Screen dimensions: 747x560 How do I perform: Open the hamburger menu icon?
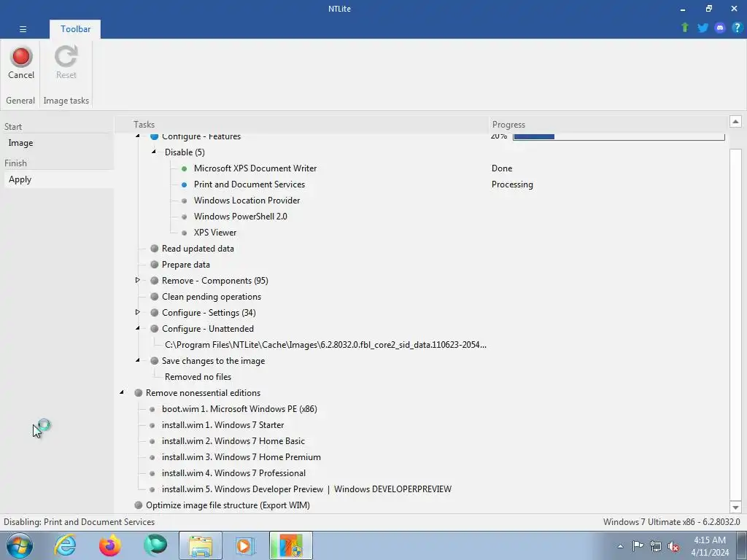pyautogui.click(x=23, y=29)
